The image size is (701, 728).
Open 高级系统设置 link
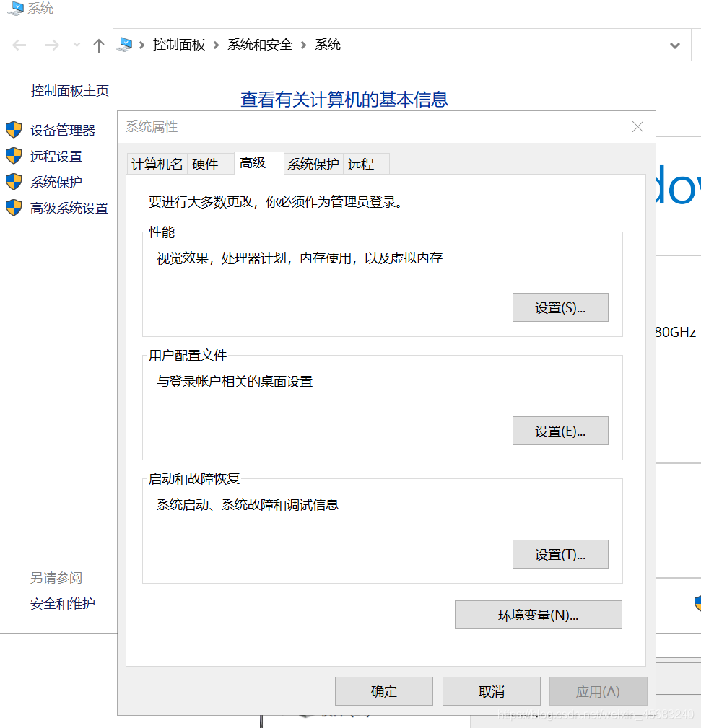point(69,208)
